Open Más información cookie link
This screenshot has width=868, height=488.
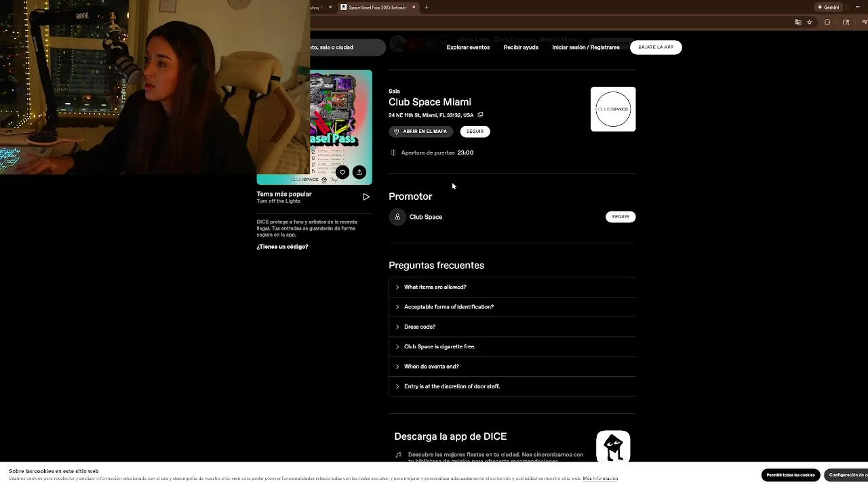pos(600,479)
